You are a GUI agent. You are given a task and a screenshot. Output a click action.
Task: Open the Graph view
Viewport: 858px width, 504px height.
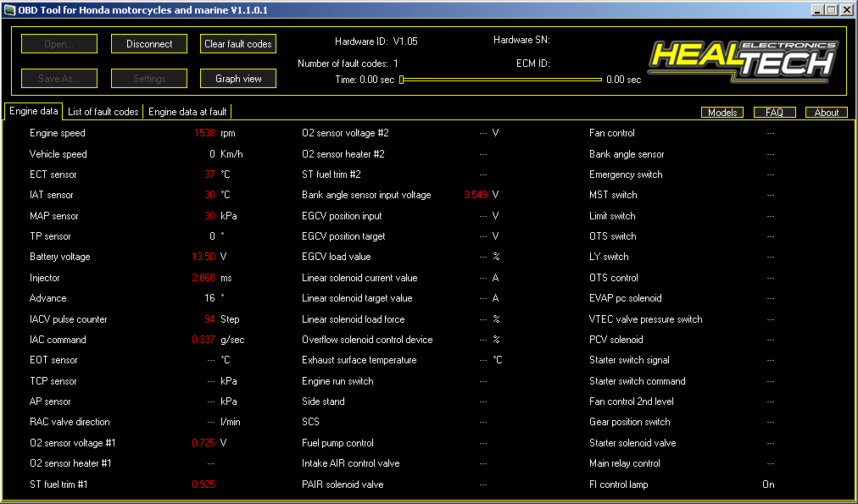click(x=238, y=79)
